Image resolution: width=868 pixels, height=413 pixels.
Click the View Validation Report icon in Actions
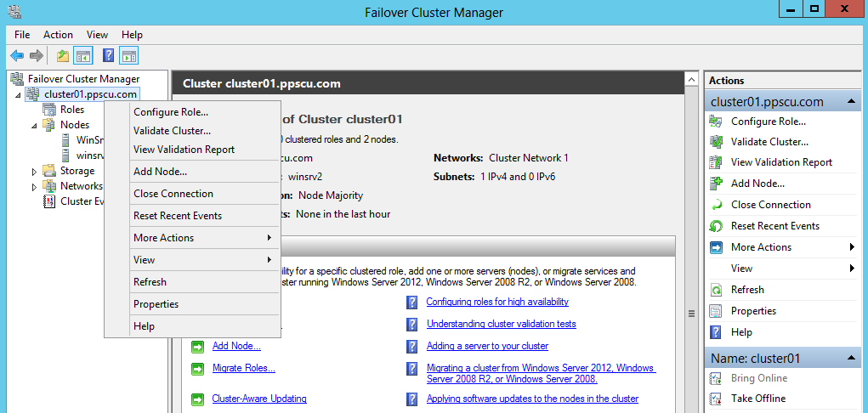[x=716, y=162]
